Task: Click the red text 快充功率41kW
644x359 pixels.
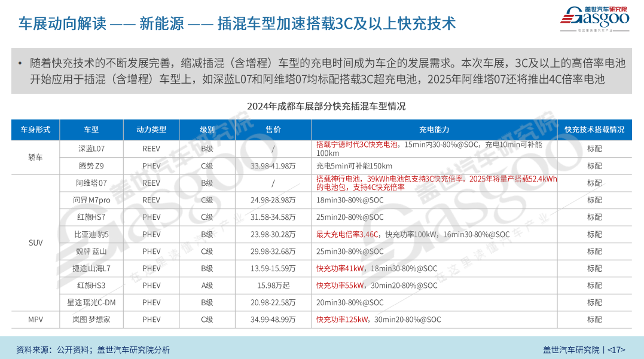Action: 340,268
